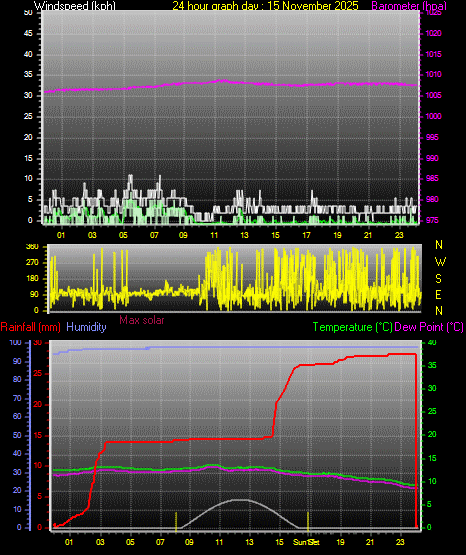The width and height of the screenshot is (466, 555).
Task: Click the 100 humidity axis value
Action: (x=16, y=342)
